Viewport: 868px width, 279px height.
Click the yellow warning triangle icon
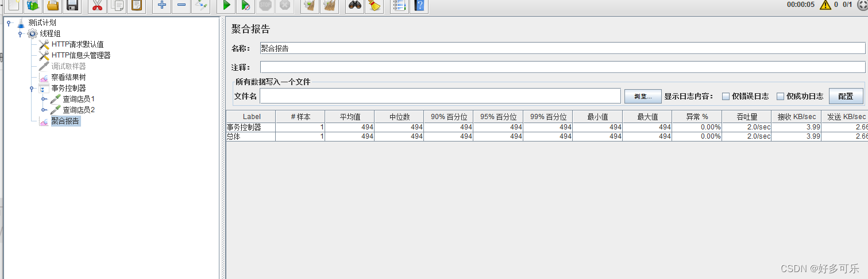[x=825, y=5]
